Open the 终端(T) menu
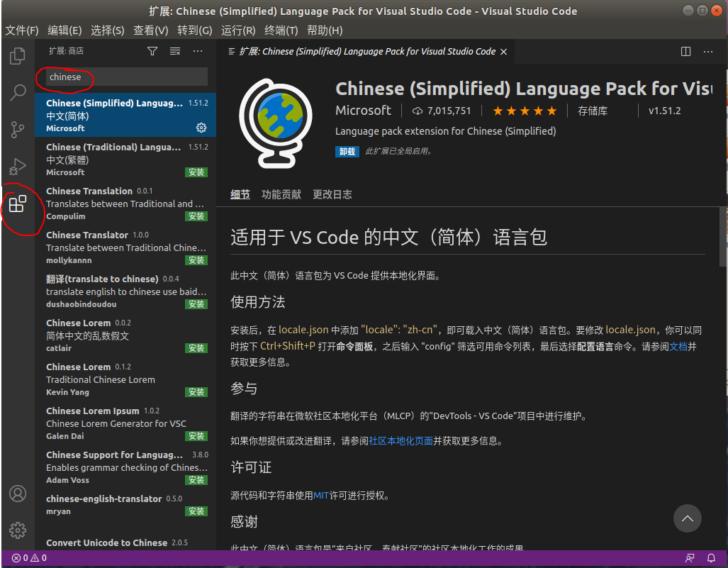Viewport: 728px width, 568px height. click(281, 30)
